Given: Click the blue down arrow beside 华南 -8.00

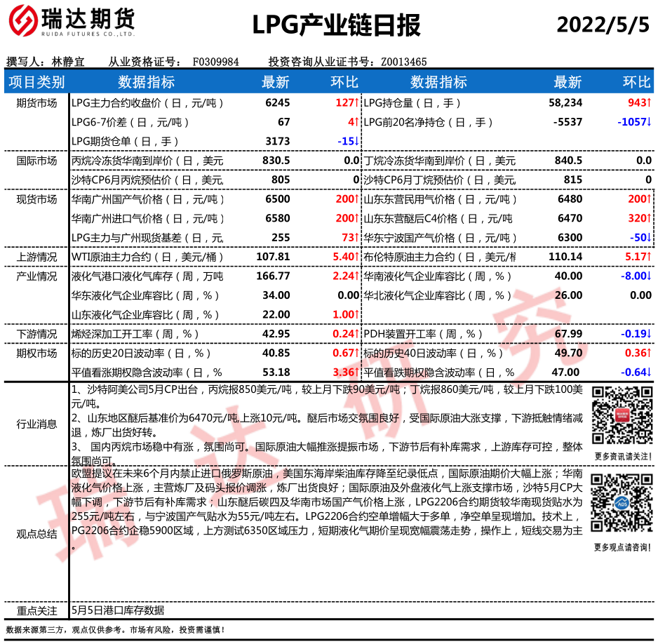Looking at the screenshot, I should [649, 276].
